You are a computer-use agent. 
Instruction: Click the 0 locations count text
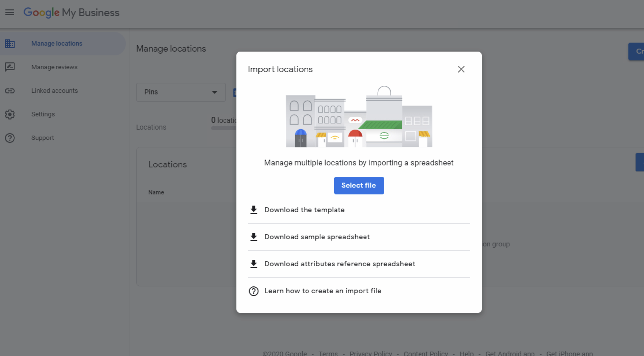point(224,120)
